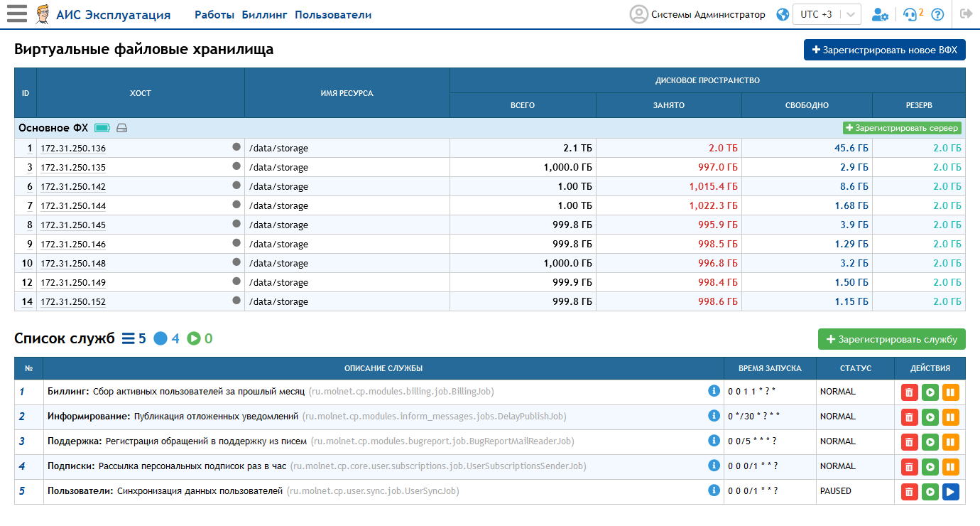Screen dimensions: 980x526
Task: Open the Пользователи menu
Action: (333, 14)
